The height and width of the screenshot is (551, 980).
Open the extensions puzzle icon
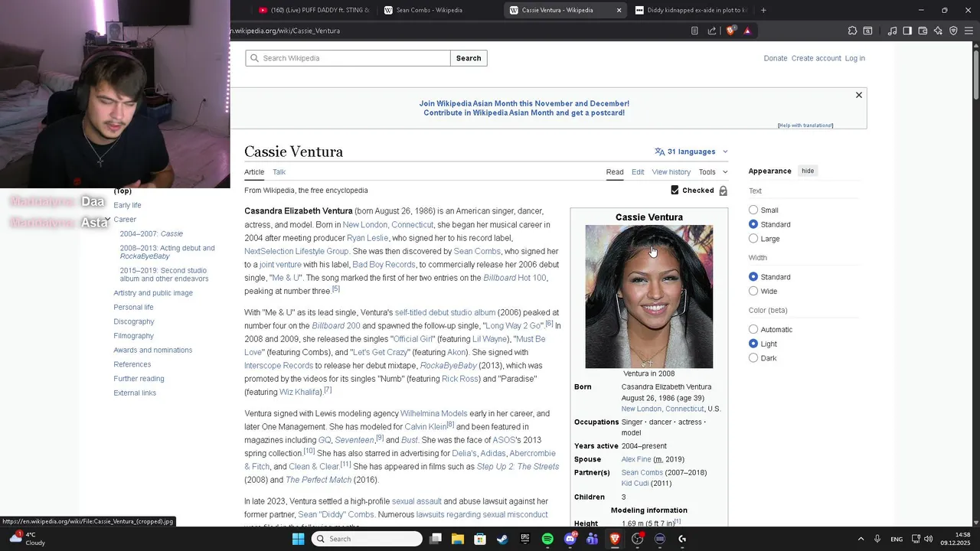pos(852,31)
